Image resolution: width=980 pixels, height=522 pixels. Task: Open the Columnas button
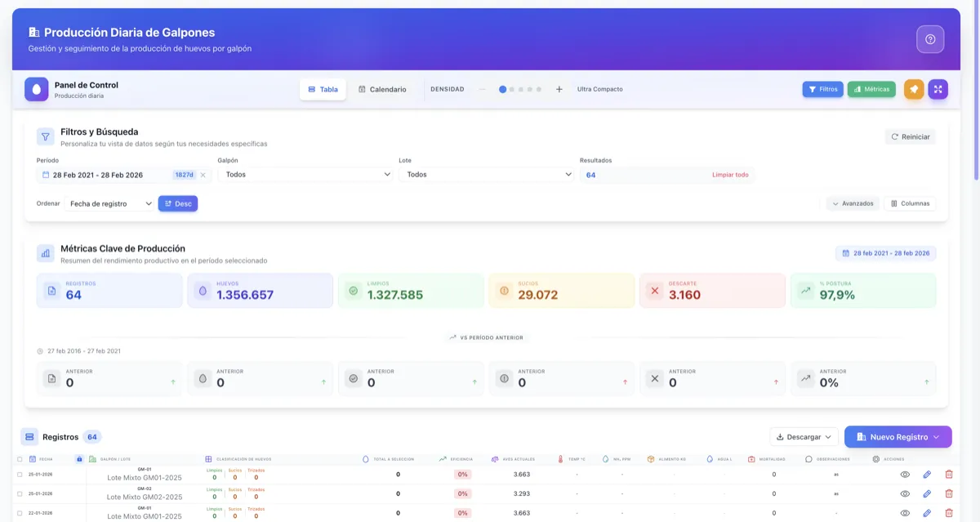tap(910, 203)
